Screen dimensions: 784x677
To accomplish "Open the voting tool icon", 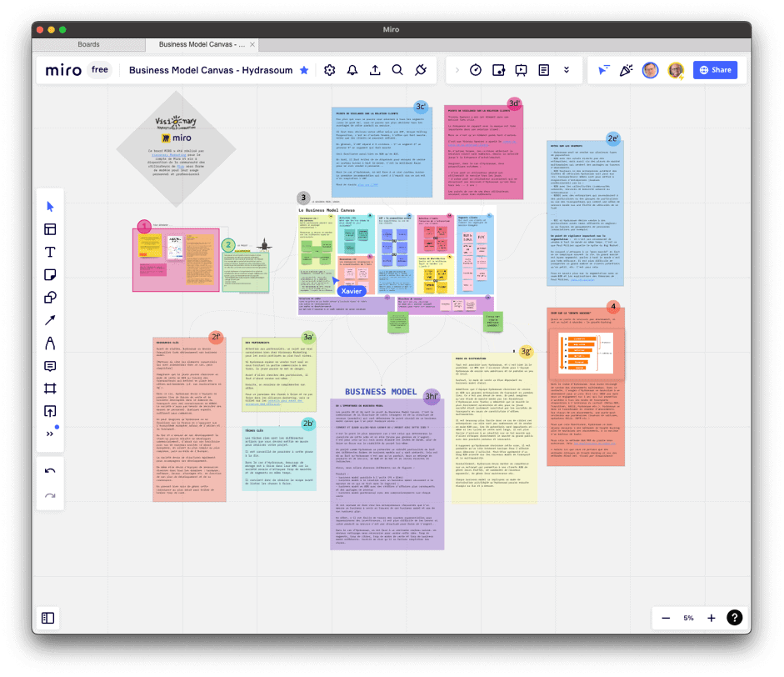I will pos(498,70).
